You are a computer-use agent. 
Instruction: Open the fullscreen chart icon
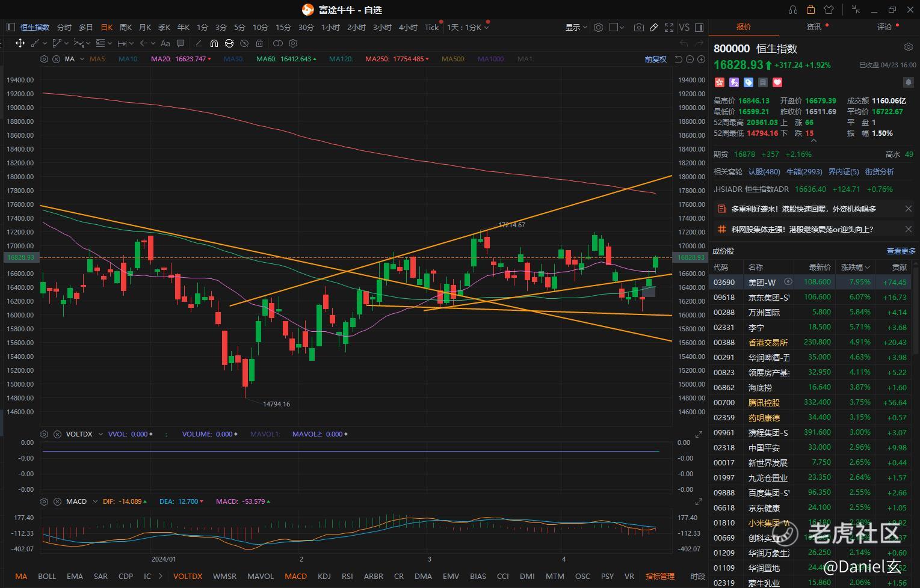(x=669, y=27)
